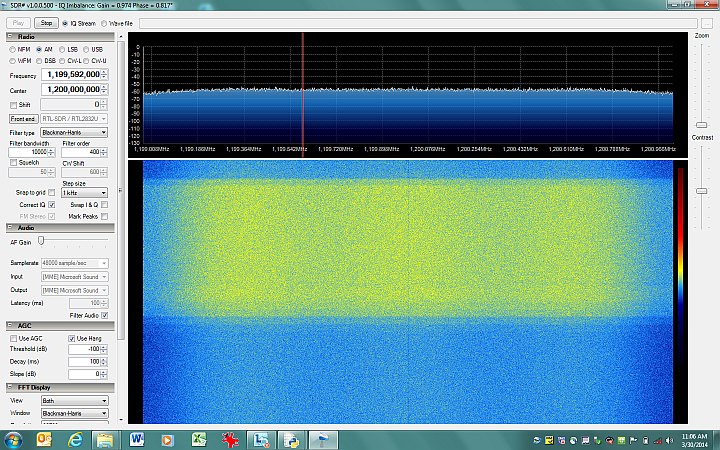Toggle the Filter Audio checkbox
Viewport: 720px width, 450px height.
point(104,315)
